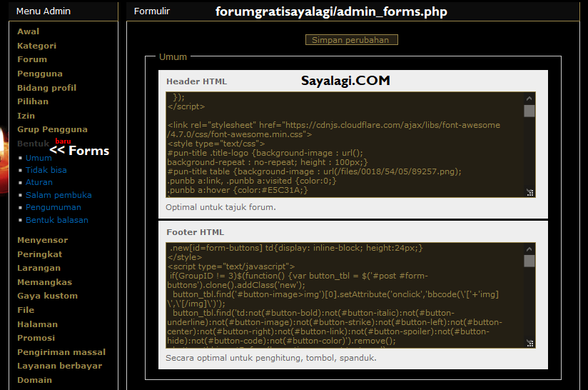Open Gaya kustom settings
The image size is (588, 390).
tap(47, 296)
